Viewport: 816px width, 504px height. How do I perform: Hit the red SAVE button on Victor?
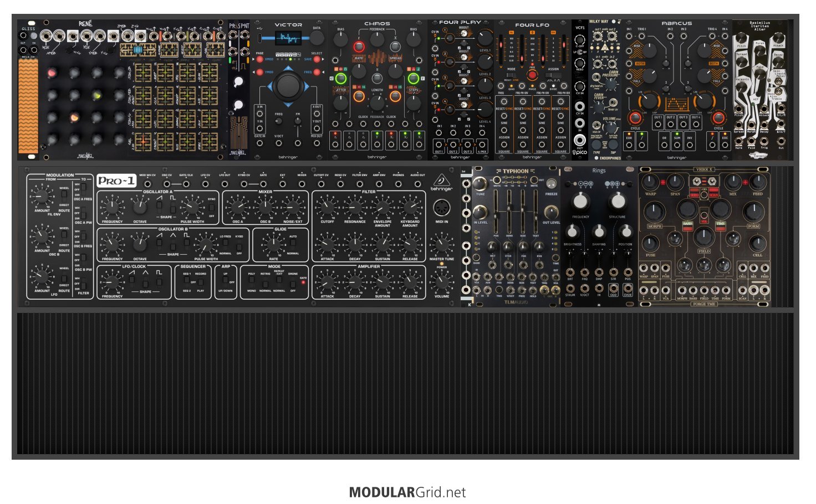317,59
